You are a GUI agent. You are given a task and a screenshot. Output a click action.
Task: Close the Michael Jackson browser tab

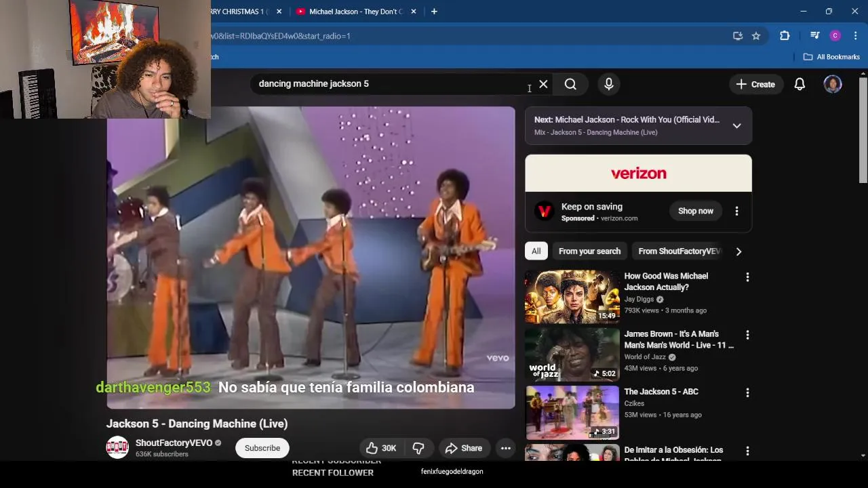[414, 12]
